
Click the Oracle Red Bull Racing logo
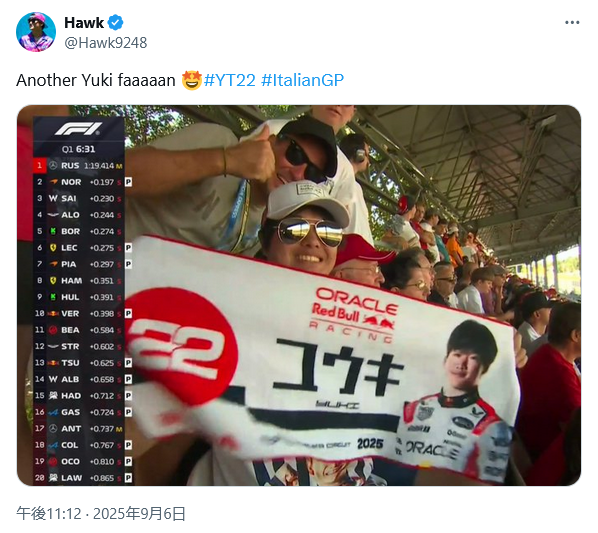click(x=353, y=315)
